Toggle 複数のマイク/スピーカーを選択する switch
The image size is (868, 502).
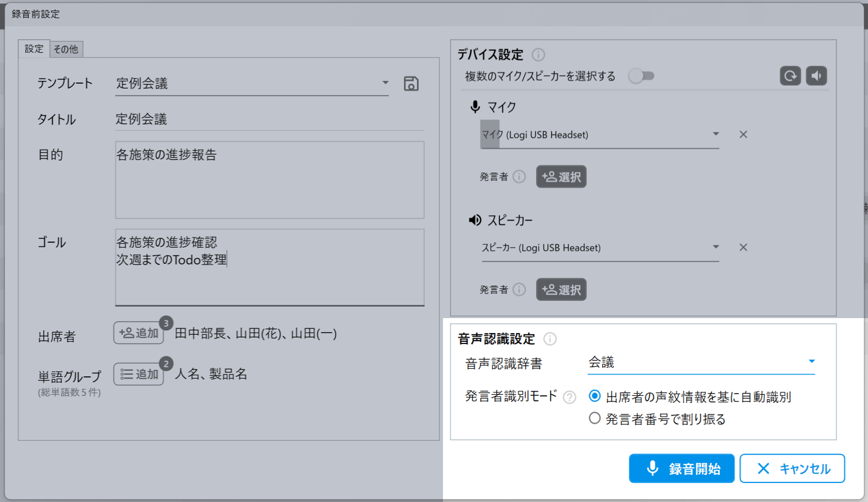(641, 76)
